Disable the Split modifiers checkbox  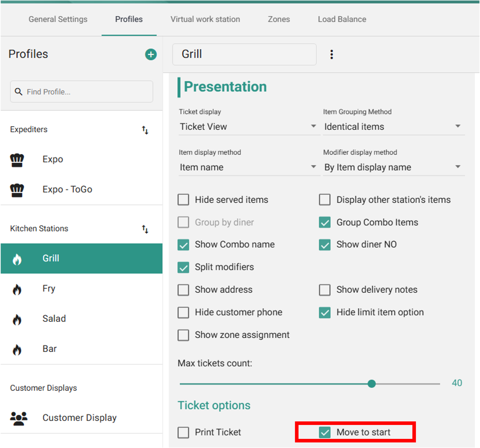(x=183, y=267)
